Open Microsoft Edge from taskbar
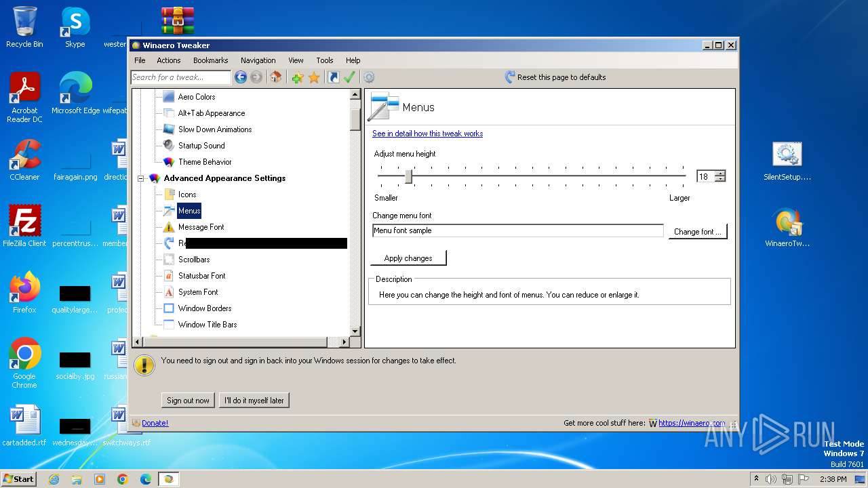This screenshot has width=868, height=488. [146, 479]
